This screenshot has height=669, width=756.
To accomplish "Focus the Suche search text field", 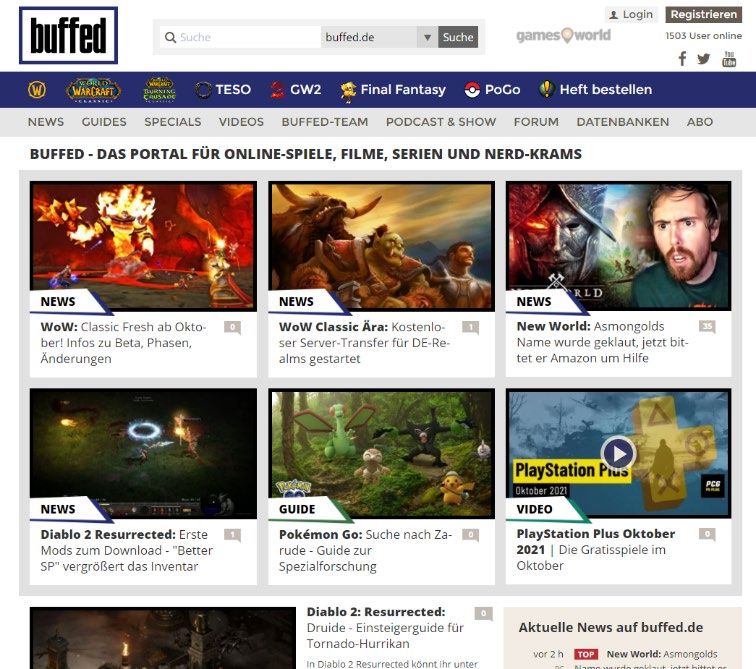I will [x=240, y=37].
